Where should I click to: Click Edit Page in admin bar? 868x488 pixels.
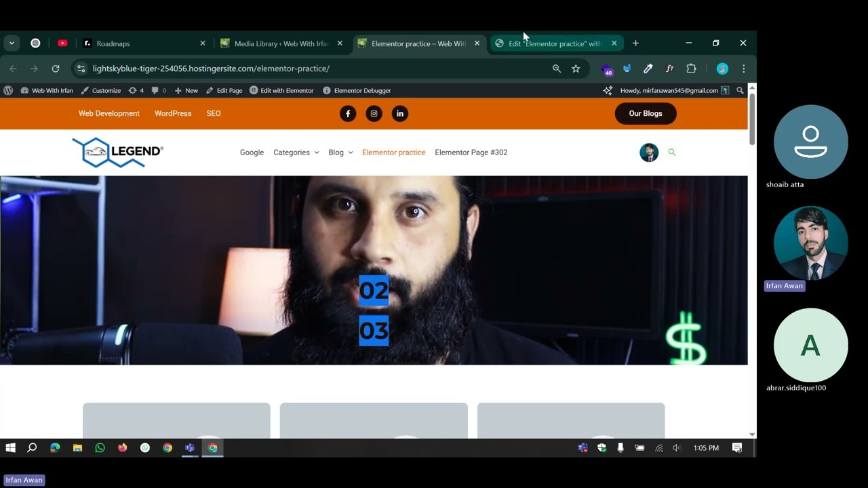click(224, 90)
